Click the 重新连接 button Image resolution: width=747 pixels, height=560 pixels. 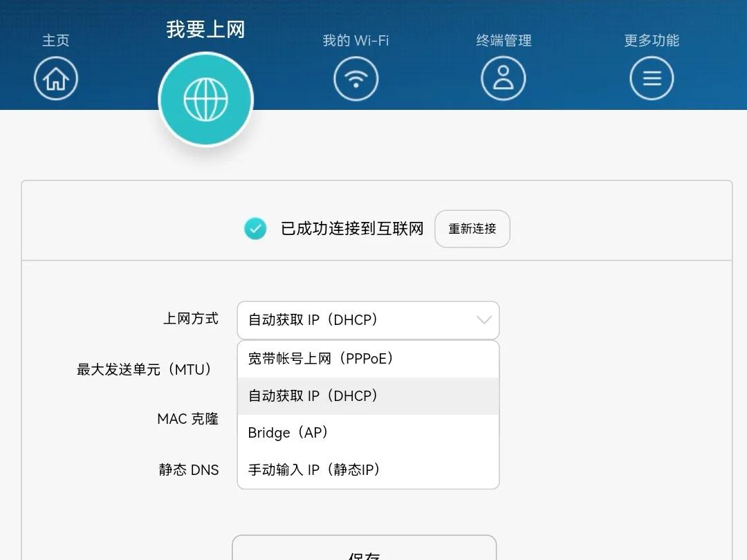pyautogui.click(x=472, y=228)
